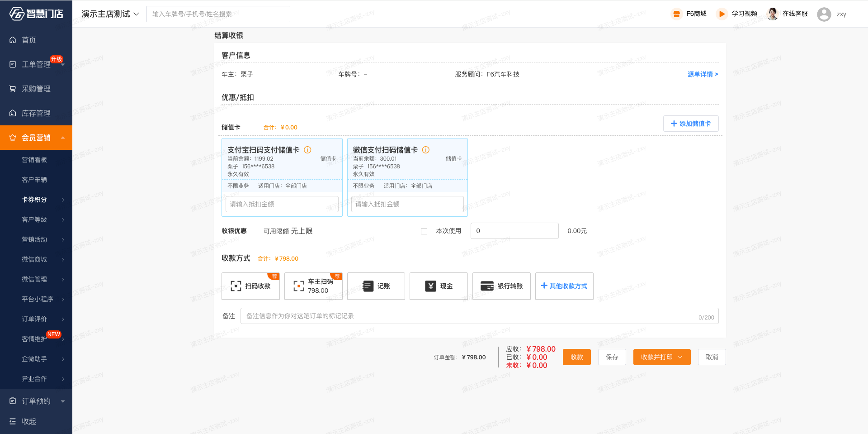Click info icon beside 支付宝扫码支付储值卡
The image size is (868, 434).
pyautogui.click(x=307, y=150)
